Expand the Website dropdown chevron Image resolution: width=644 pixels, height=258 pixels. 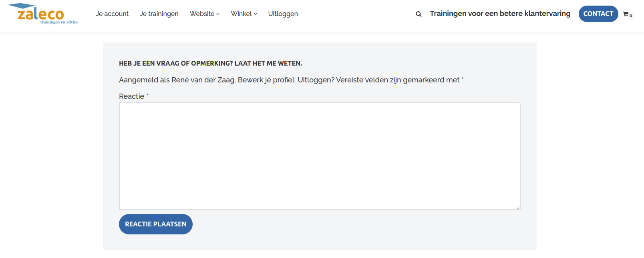click(x=218, y=14)
